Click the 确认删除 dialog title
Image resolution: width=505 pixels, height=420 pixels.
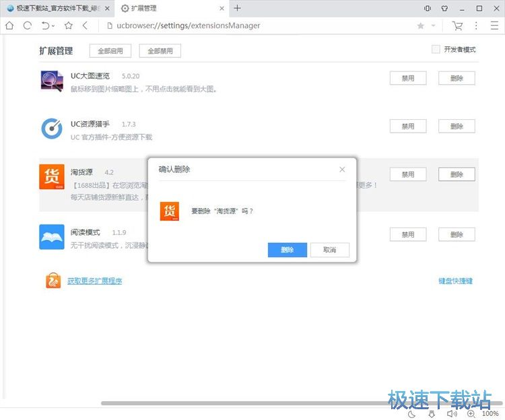click(174, 170)
